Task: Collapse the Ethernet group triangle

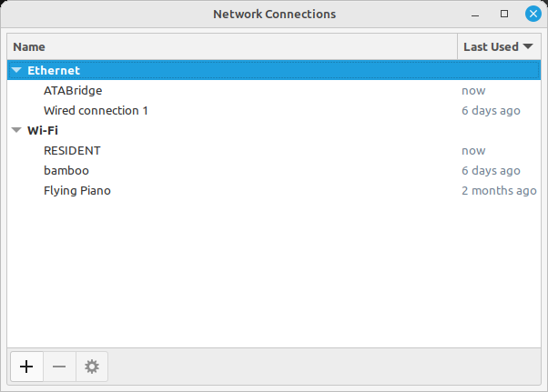Action: (16, 70)
